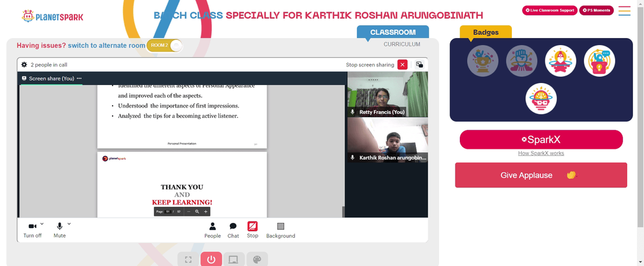Expand the camera options chevron
644x266 pixels.
click(42, 223)
